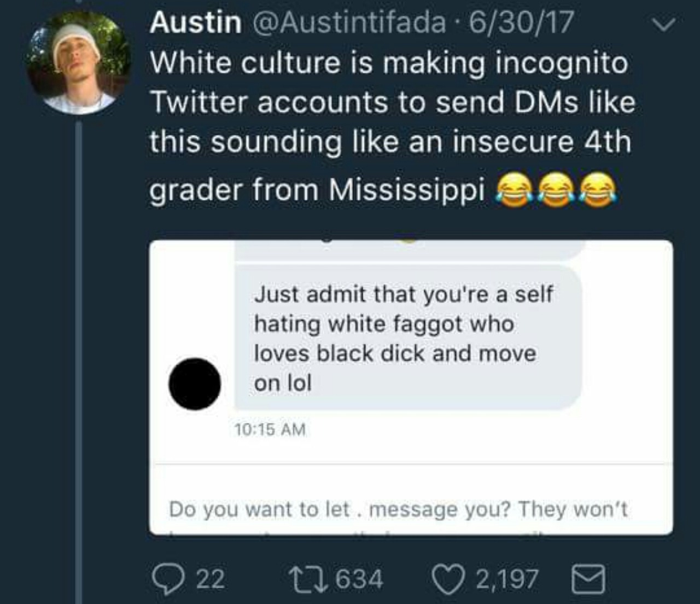700x604 pixels.
Task: Click the gray DM message bubble
Action: pos(408,338)
